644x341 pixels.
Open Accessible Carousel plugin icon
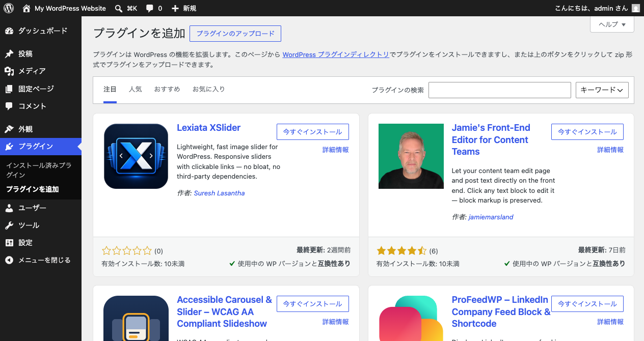136,318
